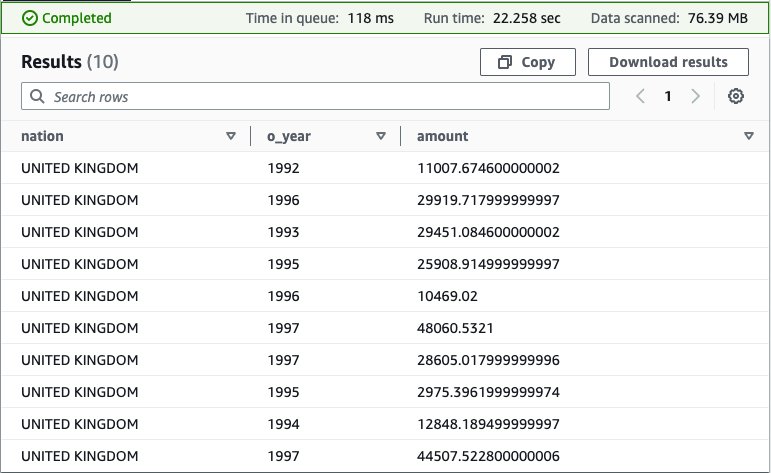Click the Run time value 22.258 sec
This screenshot has height=473, width=771.
point(527,18)
